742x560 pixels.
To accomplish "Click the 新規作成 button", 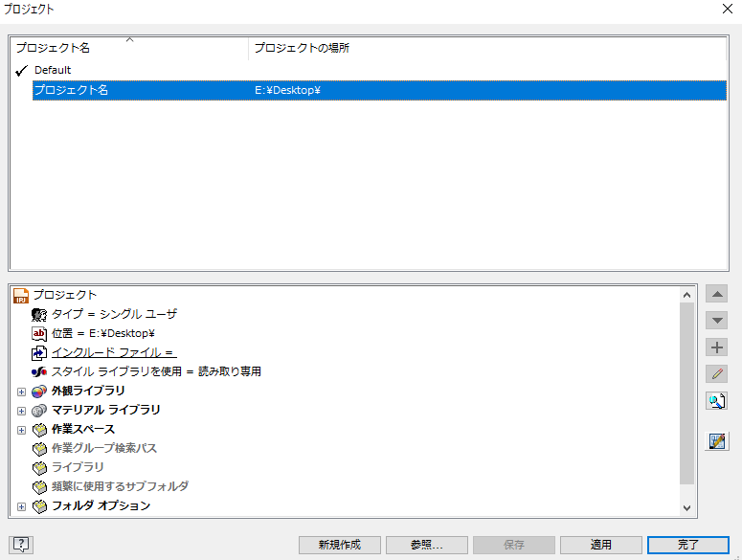I will pyautogui.click(x=339, y=545).
